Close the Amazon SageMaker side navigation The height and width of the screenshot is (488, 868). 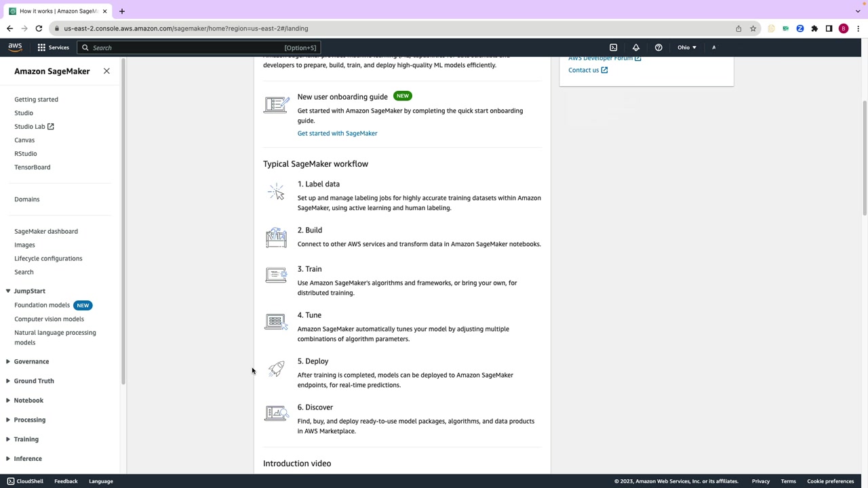click(106, 71)
